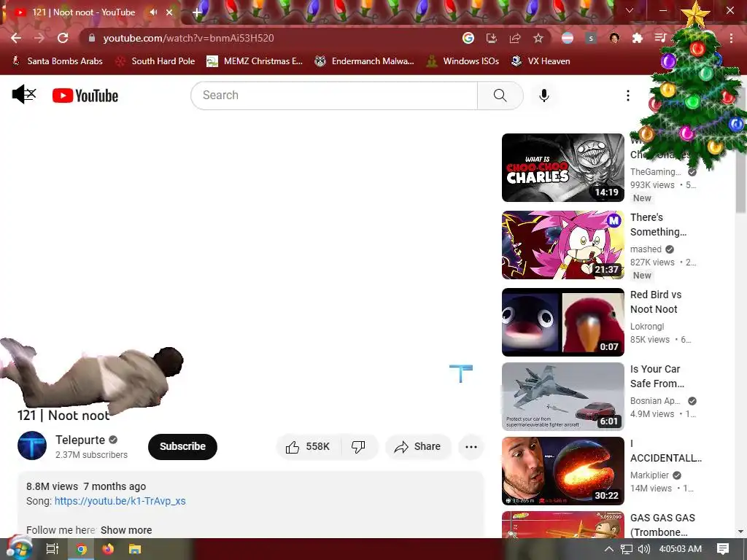Dislike the video with the thumbs-down icon
This screenshot has height=560, width=747.
click(358, 447)
